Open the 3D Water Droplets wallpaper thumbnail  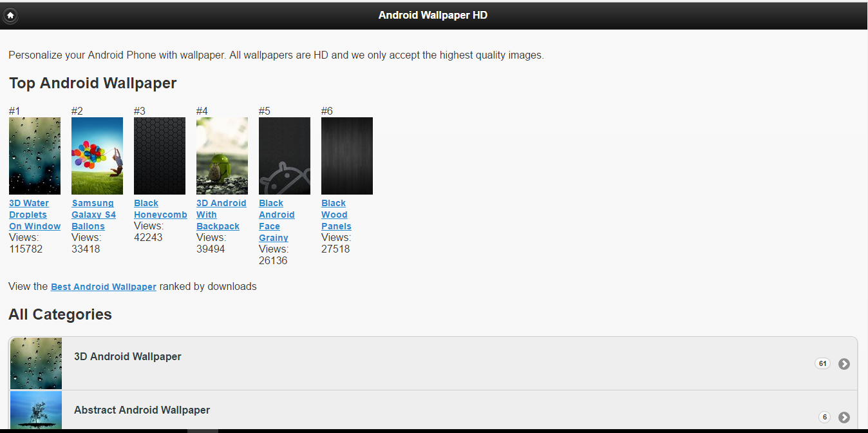click(35, 156)
